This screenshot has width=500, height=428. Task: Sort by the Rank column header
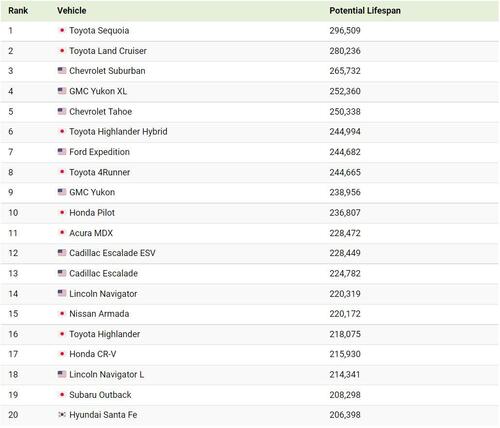(x=18, y=11)
